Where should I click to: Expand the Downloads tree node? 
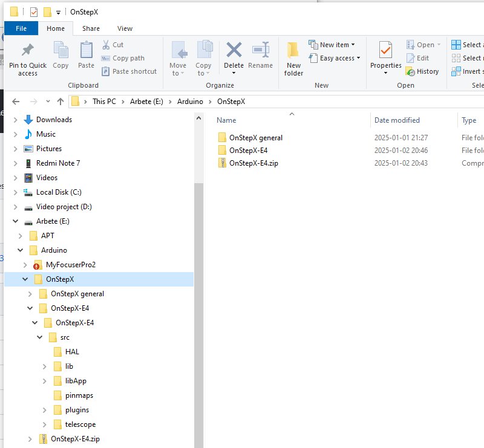16,120
